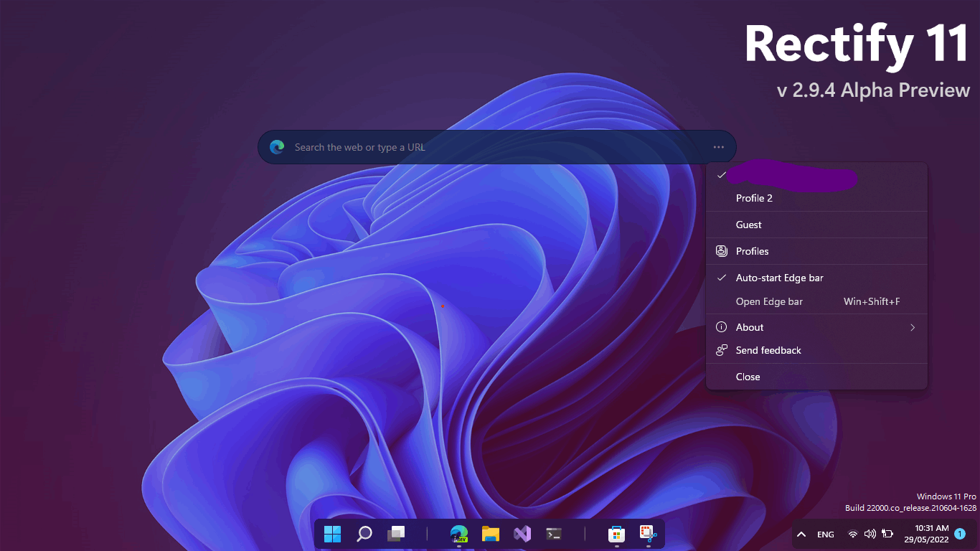Show hidden tray icons chevron
This screenshot has width=980, height=551.
[801, 534]
